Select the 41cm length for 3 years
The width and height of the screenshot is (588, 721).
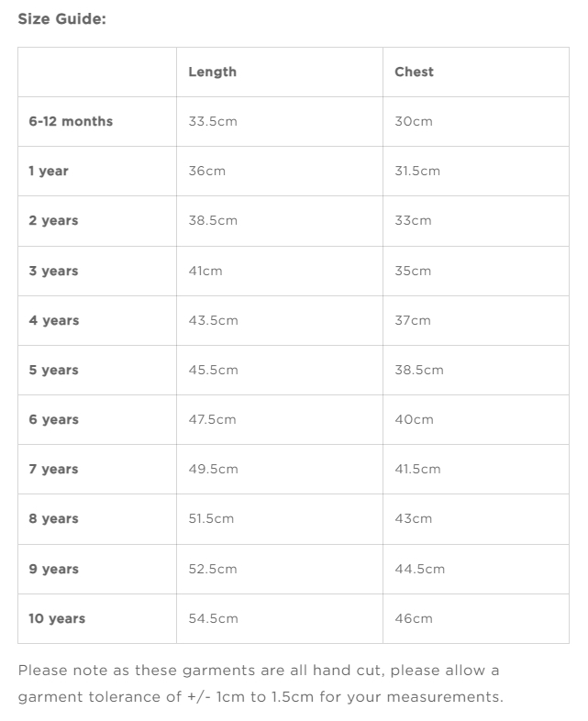pos(205,271)
